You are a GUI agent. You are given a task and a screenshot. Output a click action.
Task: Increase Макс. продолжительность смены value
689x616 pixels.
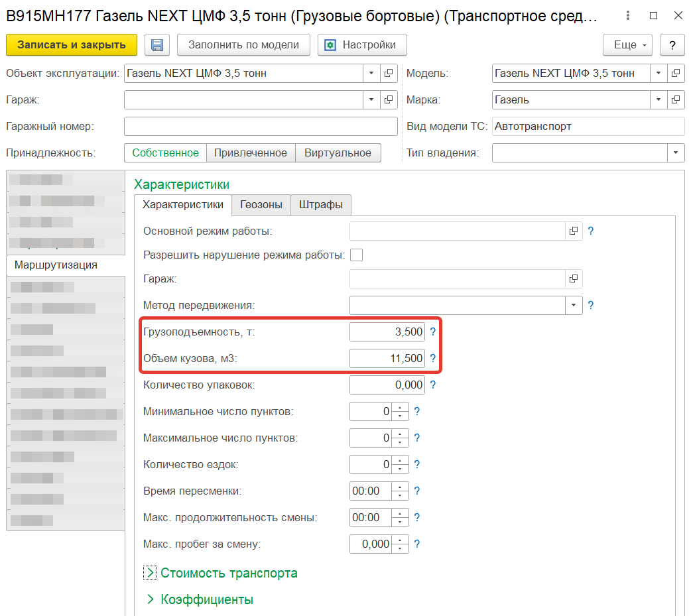[x=400, y=514]
